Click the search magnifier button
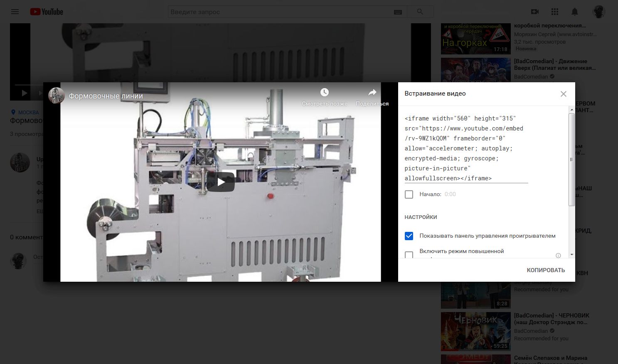618x364 pixels. [420, 12]
